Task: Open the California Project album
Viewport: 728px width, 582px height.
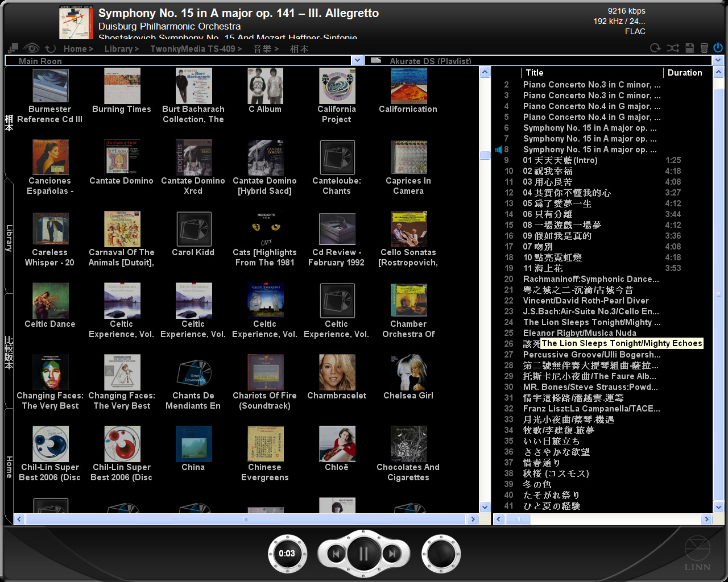Action: pos(337,86)
